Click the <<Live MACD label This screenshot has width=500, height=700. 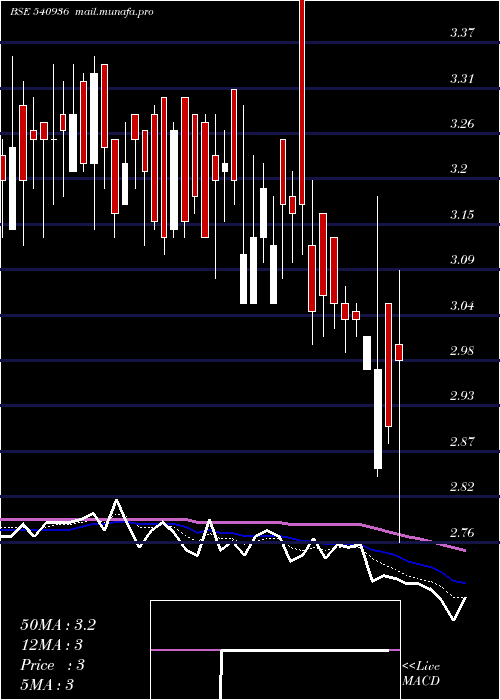coord(421,674)
